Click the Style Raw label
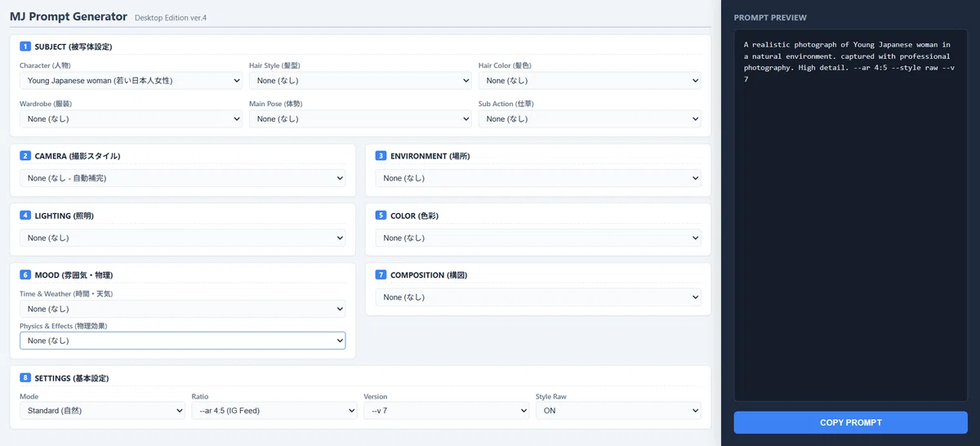980x446 pixels. pos(551,396)
